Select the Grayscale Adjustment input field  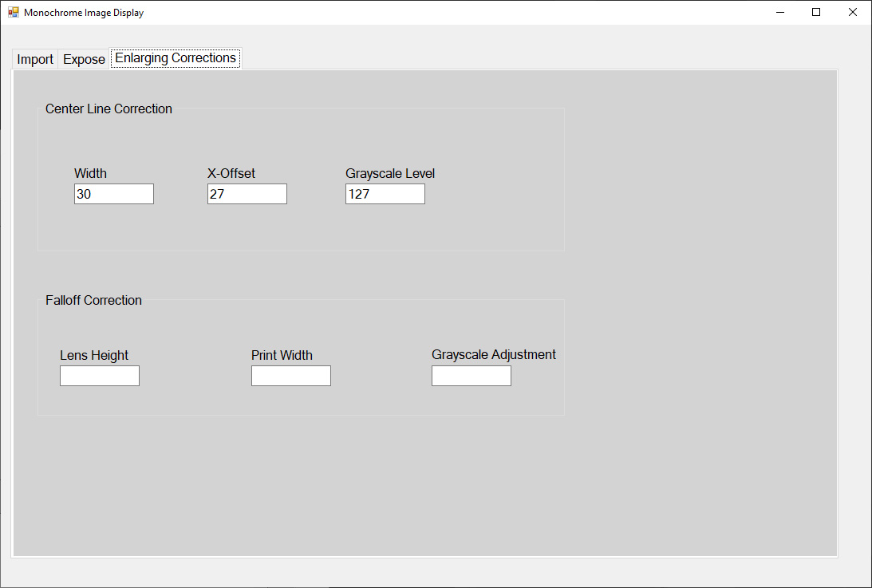click(x=471, y=376)
